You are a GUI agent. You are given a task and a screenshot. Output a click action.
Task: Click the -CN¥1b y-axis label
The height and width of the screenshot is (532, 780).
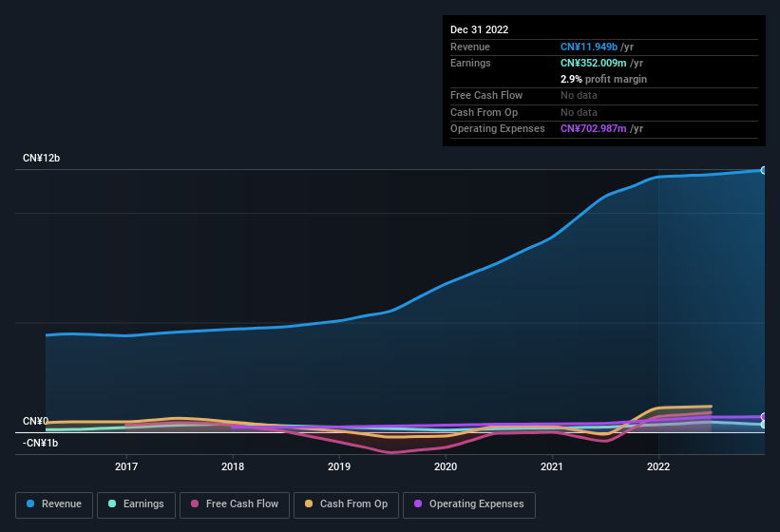(x=40, y=443)
